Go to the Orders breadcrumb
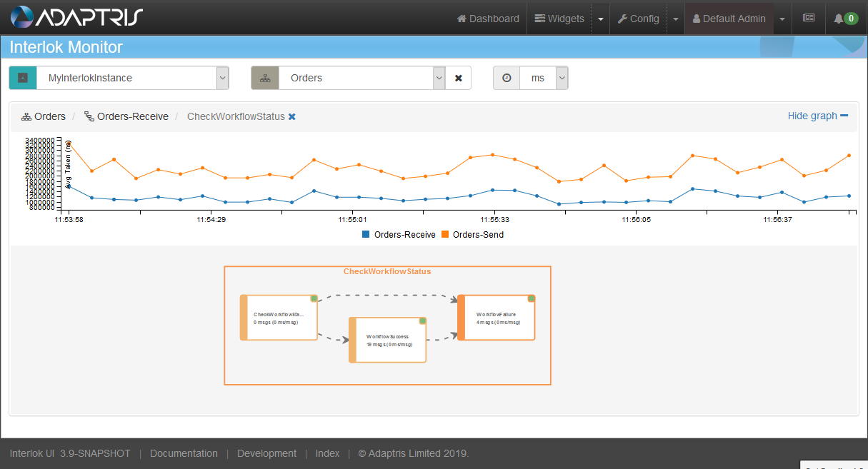The width and height of the screenshot is (868, 469). click(x=44, y=116)
